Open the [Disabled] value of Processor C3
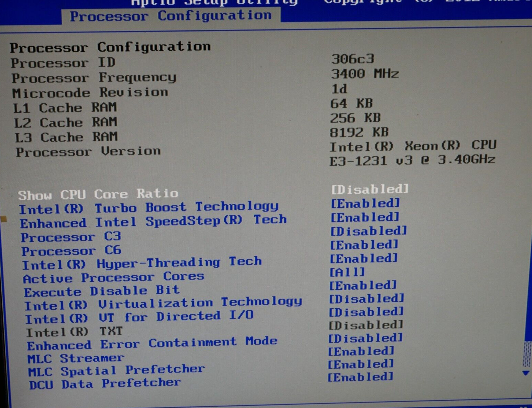 368,231
